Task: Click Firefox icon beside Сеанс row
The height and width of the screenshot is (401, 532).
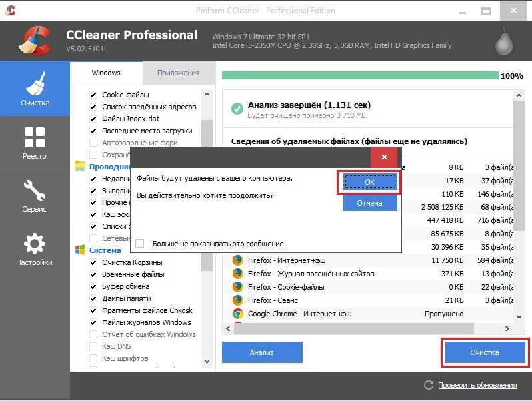Action: pos(238,300)
